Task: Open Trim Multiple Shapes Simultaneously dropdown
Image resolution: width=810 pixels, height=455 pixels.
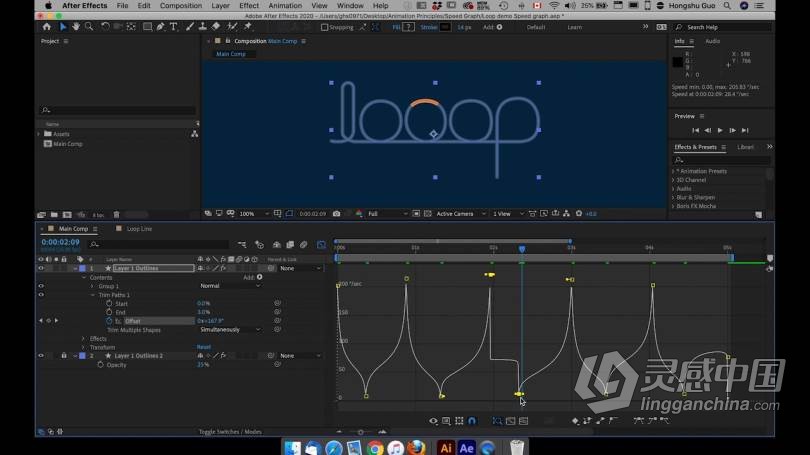Action: (x=230, y=330)
